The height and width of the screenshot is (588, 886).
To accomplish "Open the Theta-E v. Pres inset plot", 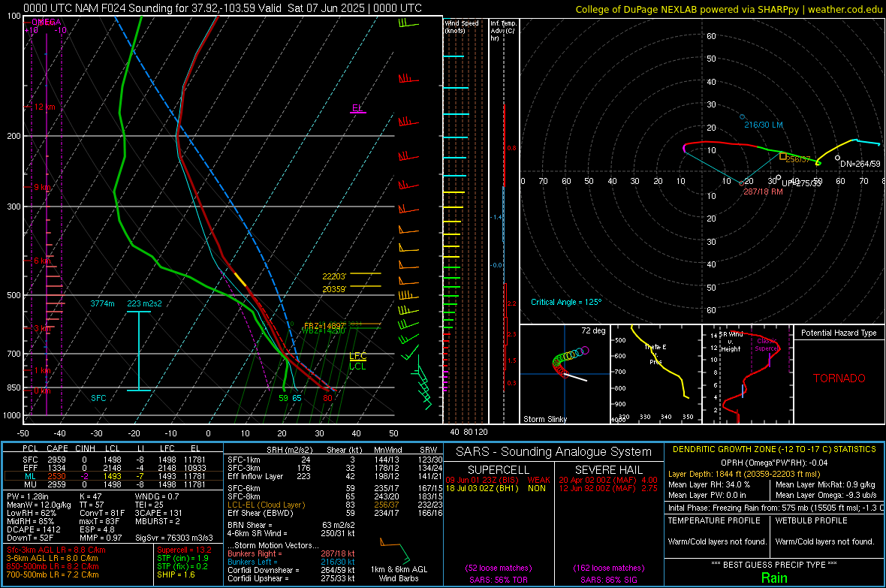I will pyautogui.click(x=656, y=374).
